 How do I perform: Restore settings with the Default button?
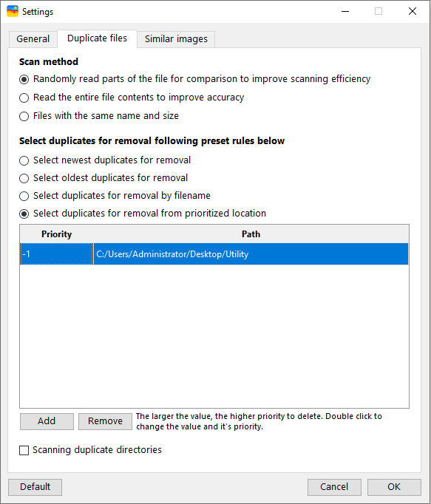coord(35,487)
